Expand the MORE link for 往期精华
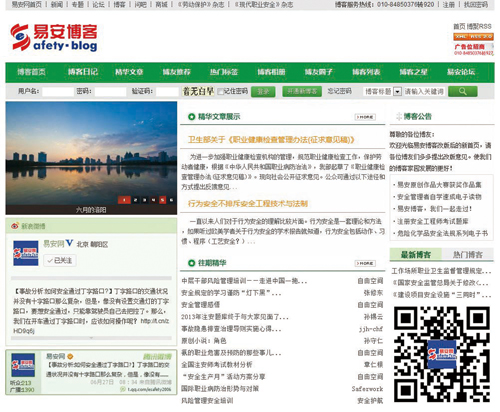500x412 pixels. point(365,263)
